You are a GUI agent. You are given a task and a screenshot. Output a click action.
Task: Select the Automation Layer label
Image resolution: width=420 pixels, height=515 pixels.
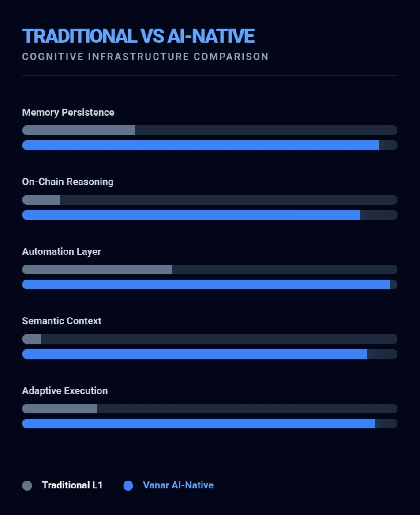pos(62,252)
